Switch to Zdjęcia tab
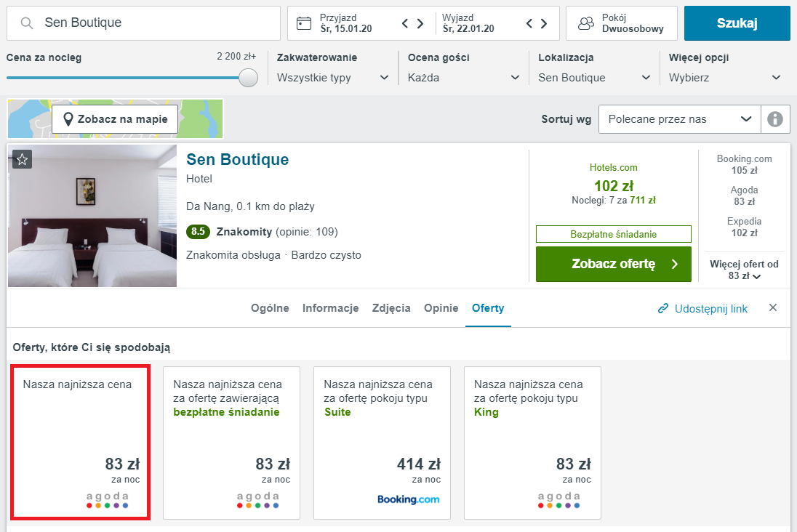Screen dimensions: 797x532 [x=391, y=308]
